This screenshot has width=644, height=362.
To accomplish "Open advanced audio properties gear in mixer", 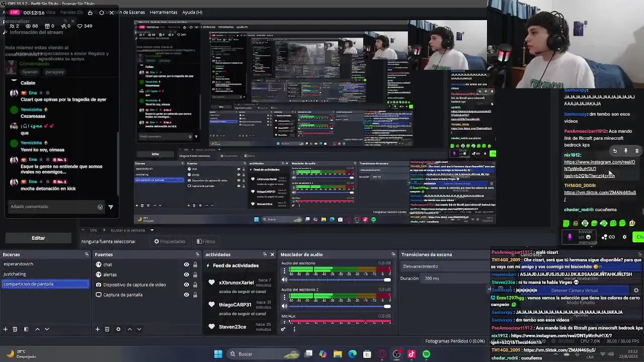I will point(283,329).
